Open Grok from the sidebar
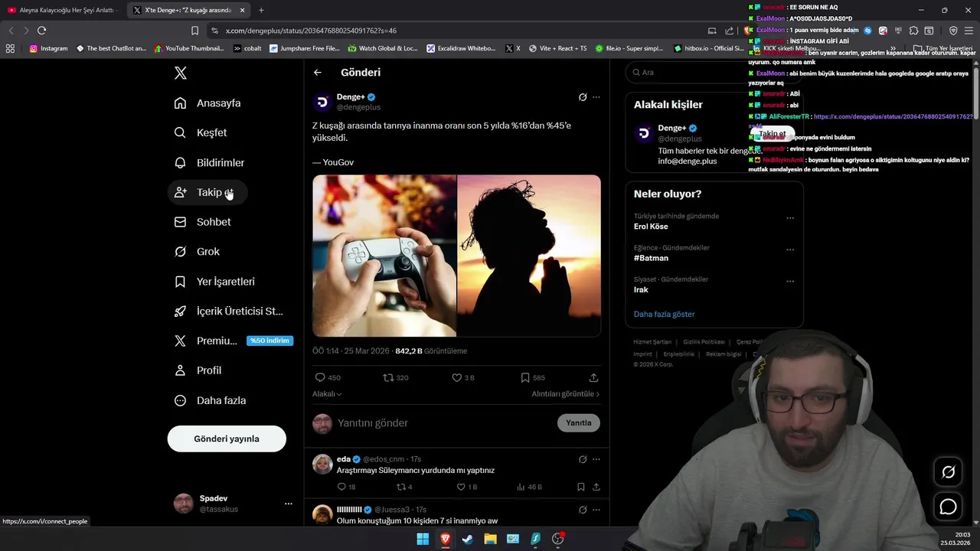 point(197,251)
